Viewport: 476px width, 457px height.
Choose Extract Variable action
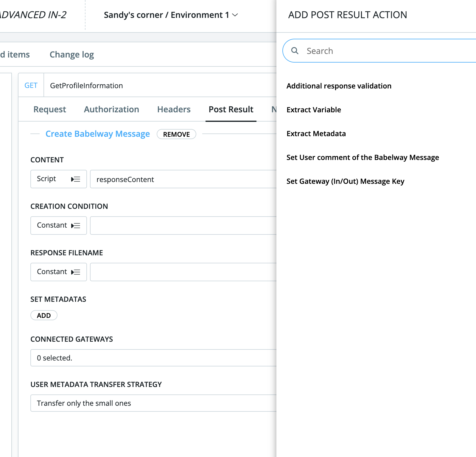coord(314,110)
